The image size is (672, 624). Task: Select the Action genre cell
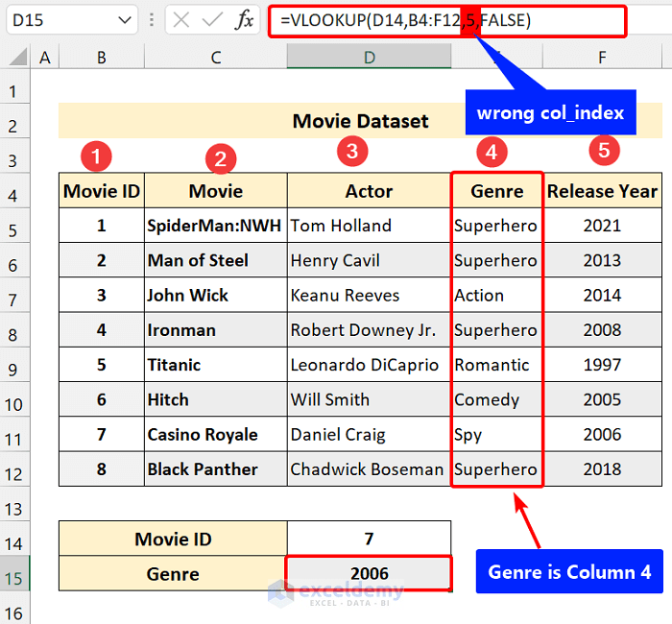click(x=497, y=295)
